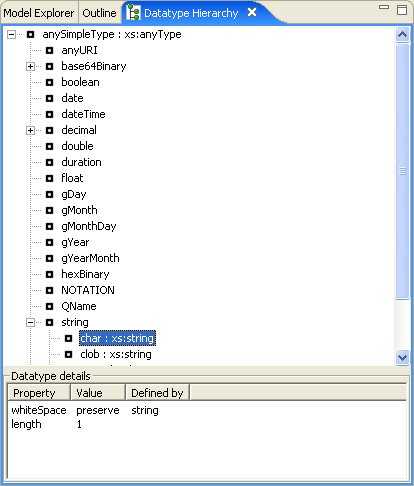Select the clob : xs:string item
This screenshot has height=486, width=414.
pos(116,354)
